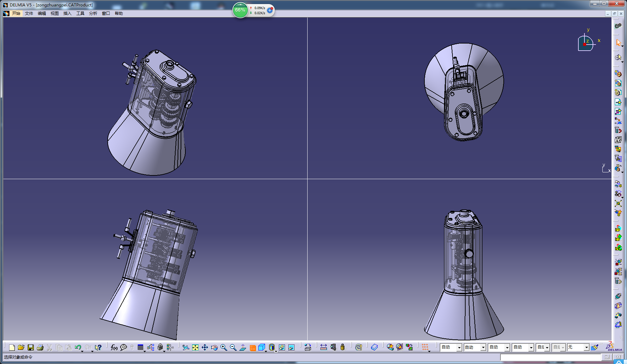Click the Zoom Out magnifier

point(233,347)
